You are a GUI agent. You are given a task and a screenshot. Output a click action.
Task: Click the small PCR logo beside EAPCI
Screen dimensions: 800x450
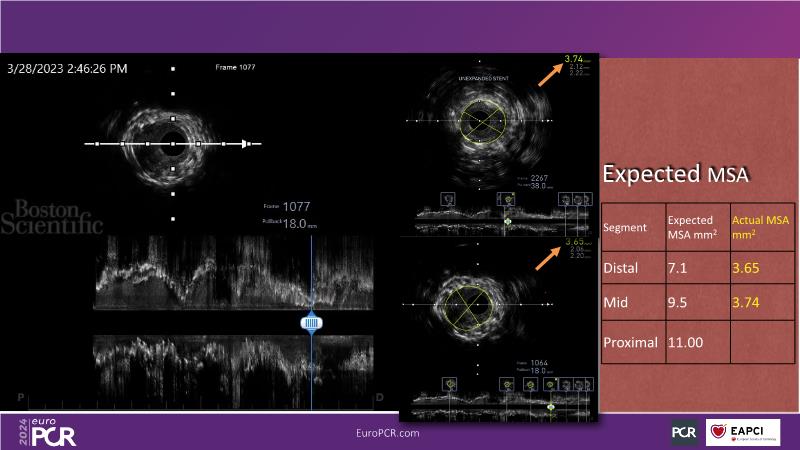pos(684,432)
